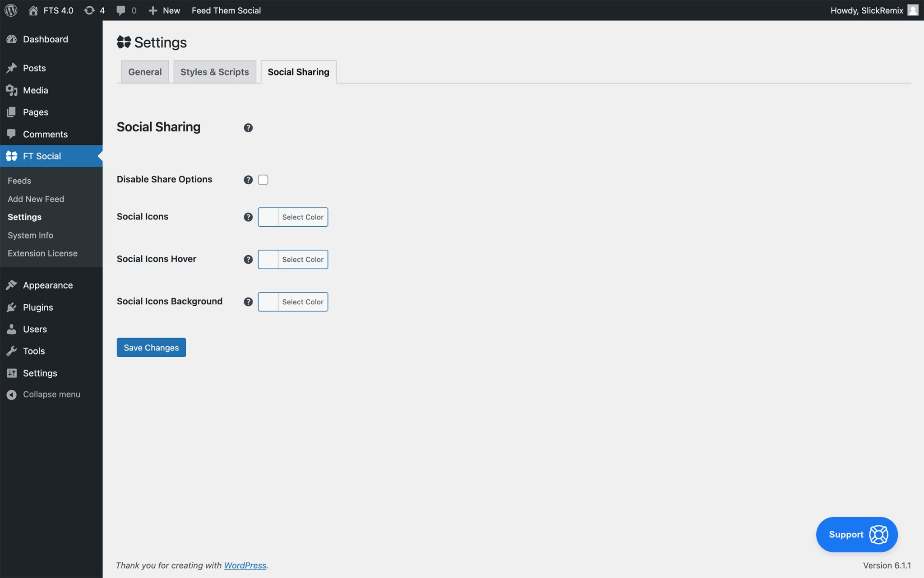The image size is (924, 578).
Task: Click the Tools wrench icon
Action: [x=12, y=351]
